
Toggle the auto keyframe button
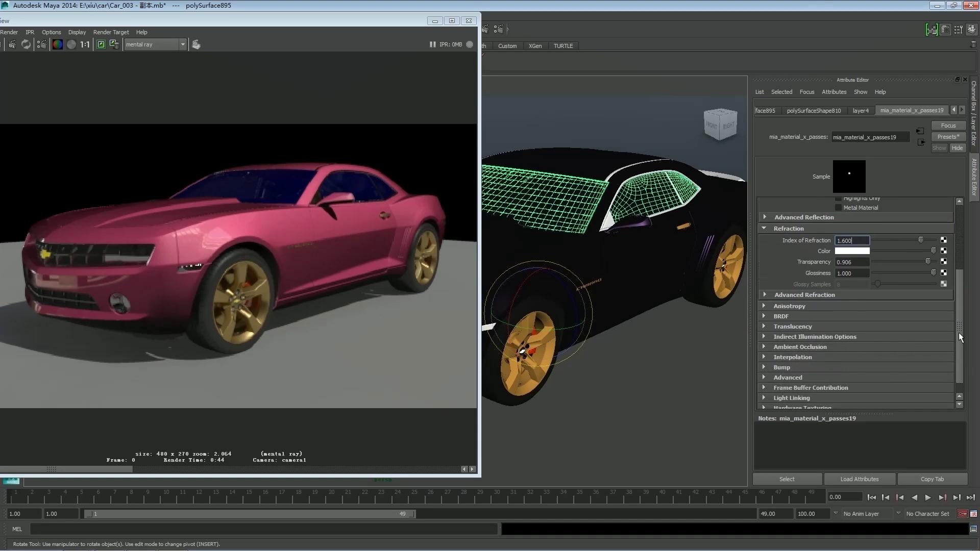point(962,514)
